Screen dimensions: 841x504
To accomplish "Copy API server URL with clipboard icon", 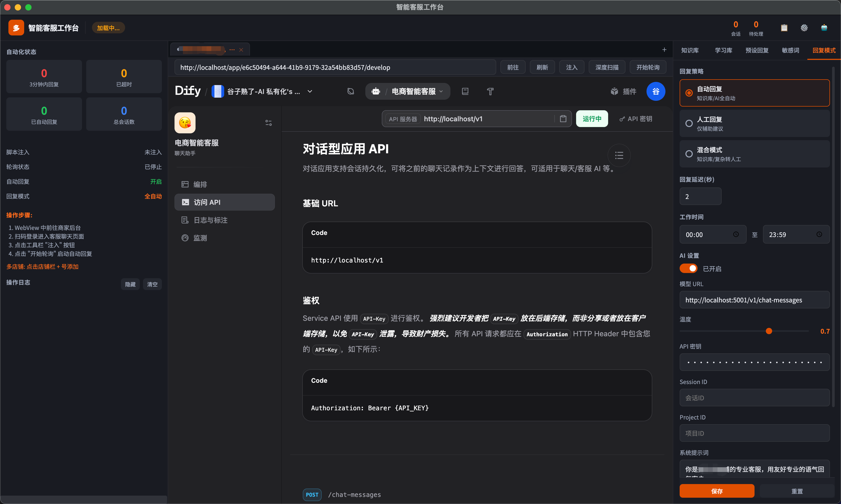I will pos(563,119).
